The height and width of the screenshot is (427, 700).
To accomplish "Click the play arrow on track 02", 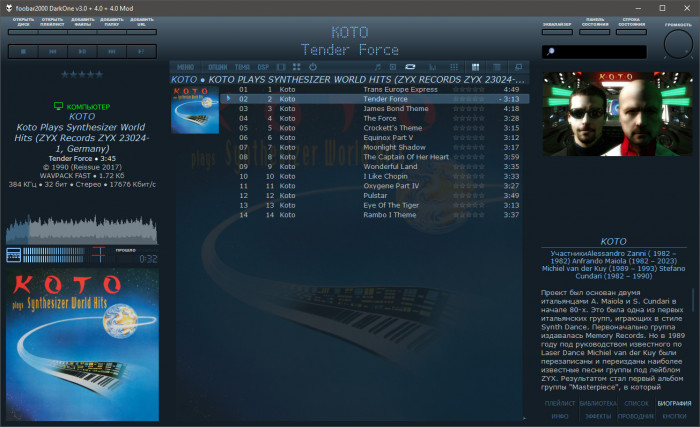I will (229, 99).
